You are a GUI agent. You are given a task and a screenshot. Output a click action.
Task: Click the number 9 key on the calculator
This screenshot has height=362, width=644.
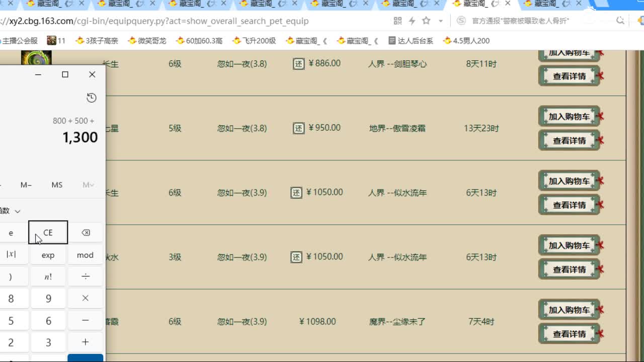[48, 299]
